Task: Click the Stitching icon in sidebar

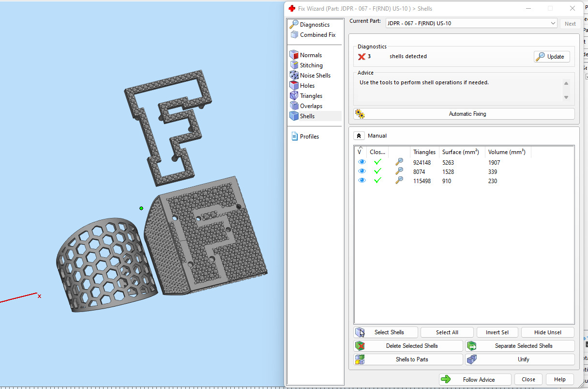Action: pos(294,65)
